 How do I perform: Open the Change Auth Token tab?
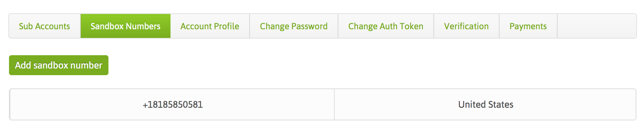point(386,26)
